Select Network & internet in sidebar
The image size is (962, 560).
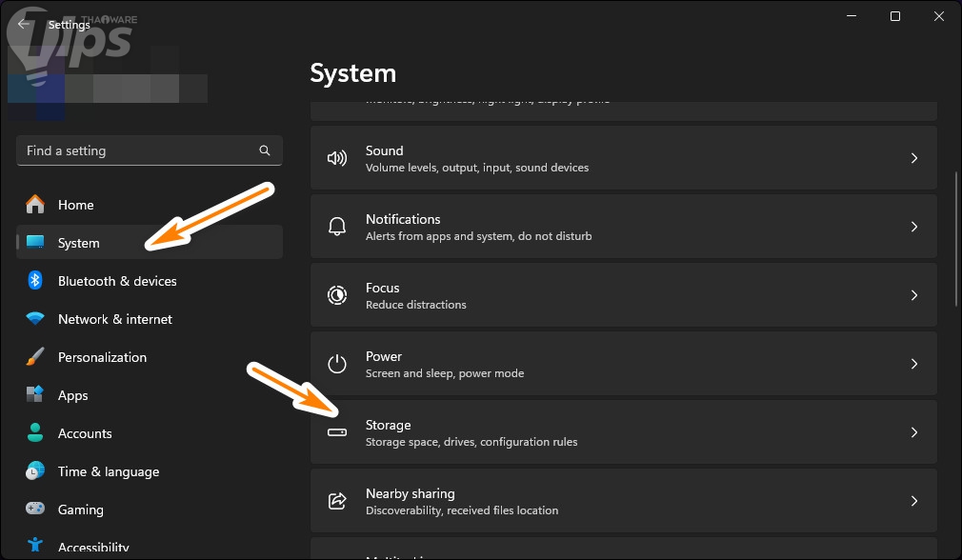[115, 319]
